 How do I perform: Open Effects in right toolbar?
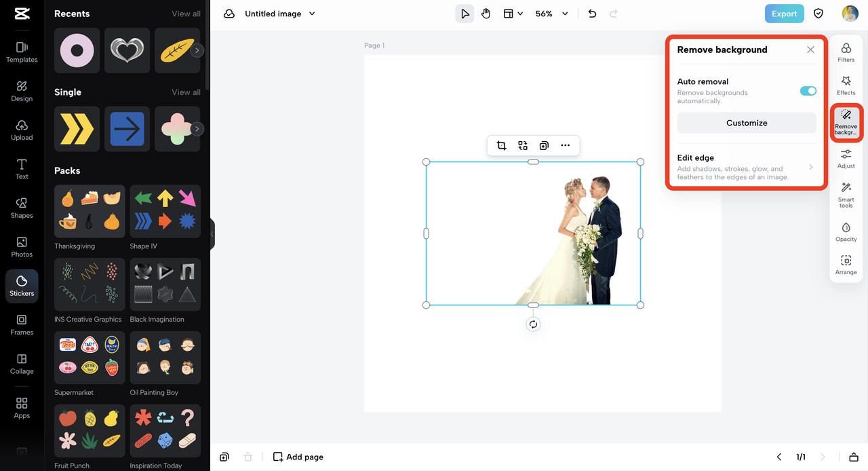846,86
